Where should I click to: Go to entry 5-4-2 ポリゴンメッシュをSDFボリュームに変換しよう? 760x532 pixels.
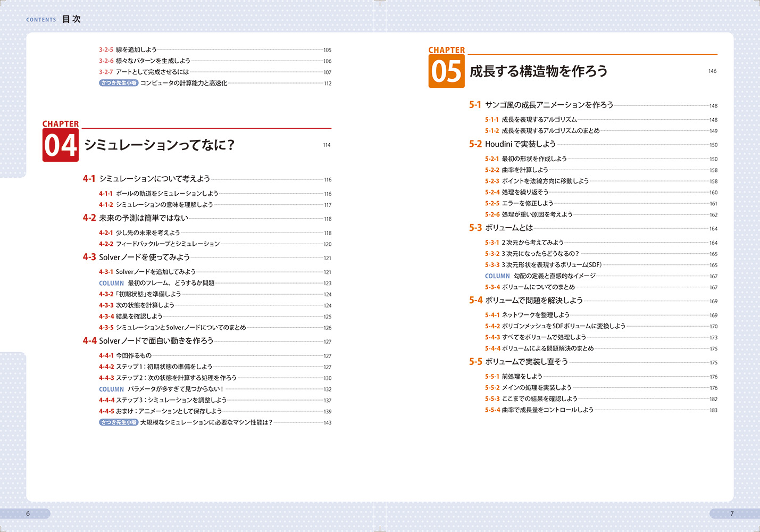563,326
